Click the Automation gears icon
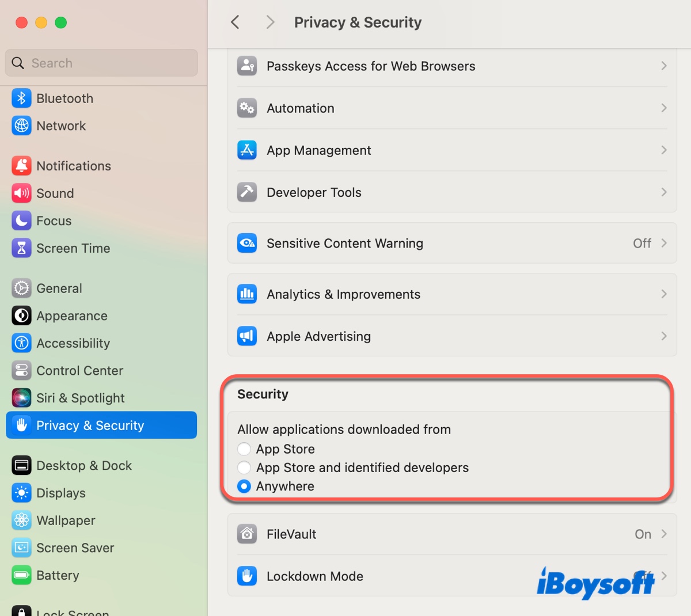Screen dimensions: 691x616 pos(247,108)
